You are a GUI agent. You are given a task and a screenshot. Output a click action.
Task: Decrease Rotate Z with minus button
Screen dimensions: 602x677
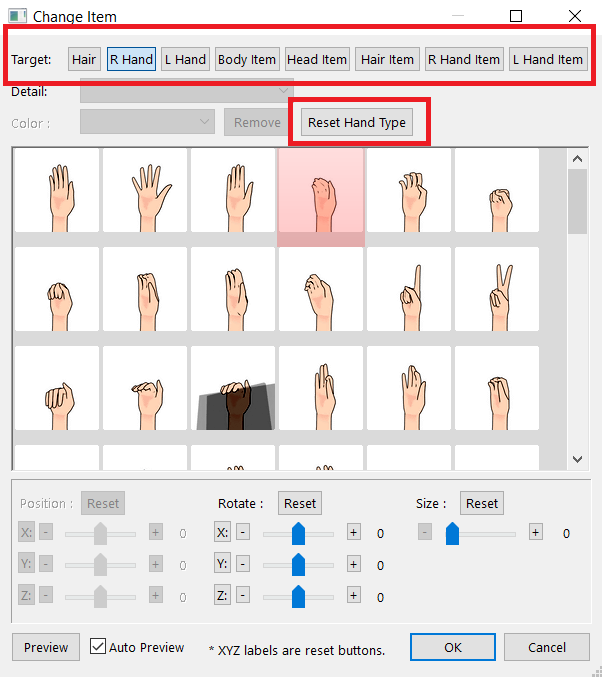pos(243,595)
